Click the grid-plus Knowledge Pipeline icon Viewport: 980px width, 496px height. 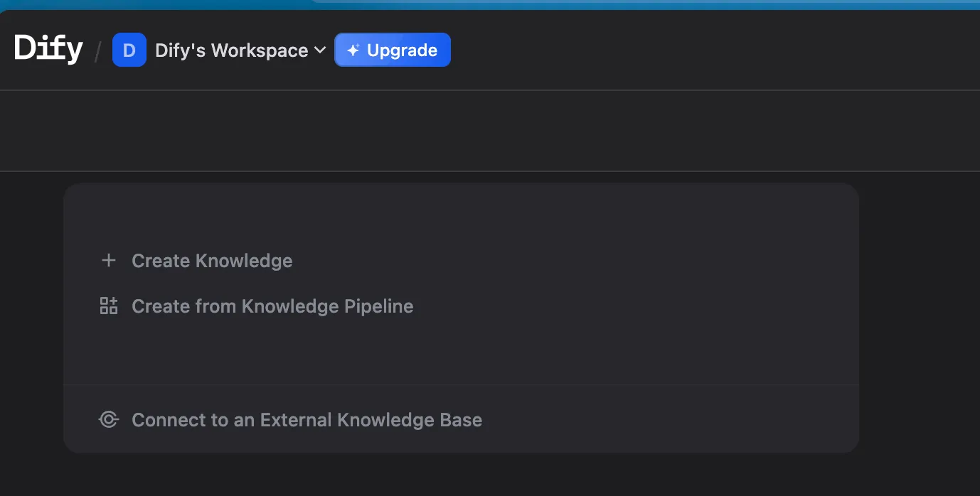click(x=108, y=306)
